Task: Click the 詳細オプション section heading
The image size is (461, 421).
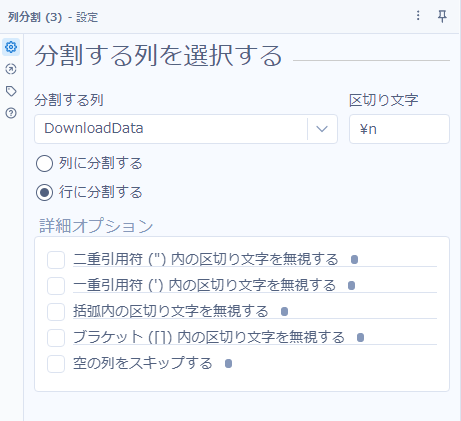Action: coord(96,226)
